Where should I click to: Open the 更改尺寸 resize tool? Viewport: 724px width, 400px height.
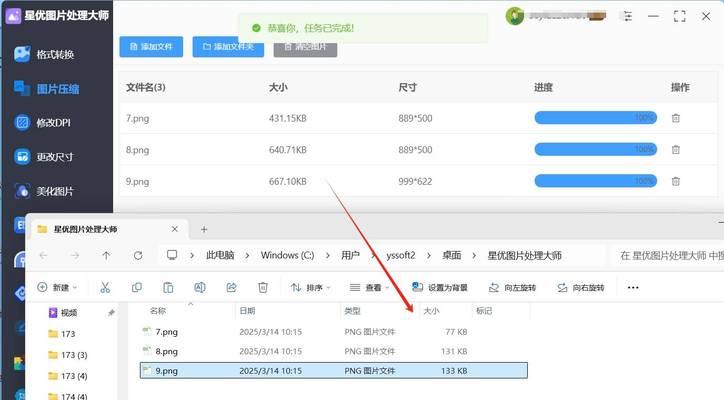click(x=44, y=157)
